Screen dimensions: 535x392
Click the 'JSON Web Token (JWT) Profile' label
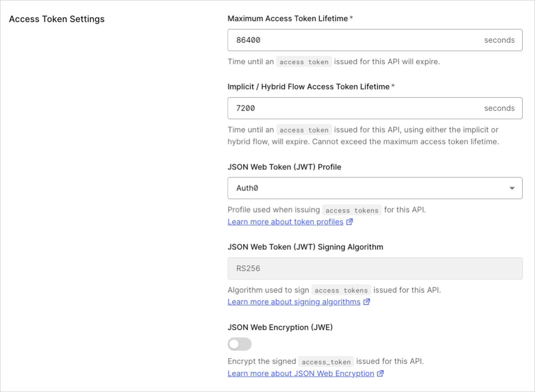pyautogui.click(x=284, y=167)
